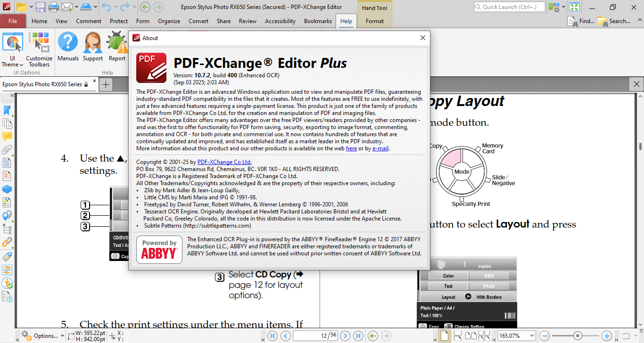Switch to the Comment ribbon tab

pos(89,21)
